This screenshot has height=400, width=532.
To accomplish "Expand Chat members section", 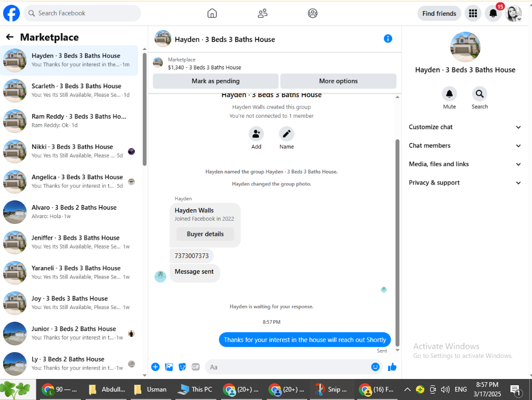I will click(464, 145).
